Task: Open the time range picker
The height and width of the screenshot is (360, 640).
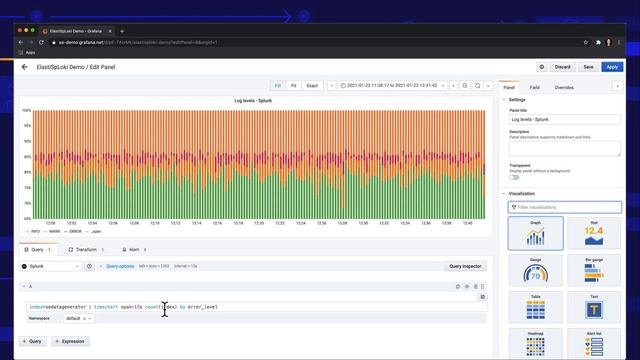Action: tap(392, 86)
